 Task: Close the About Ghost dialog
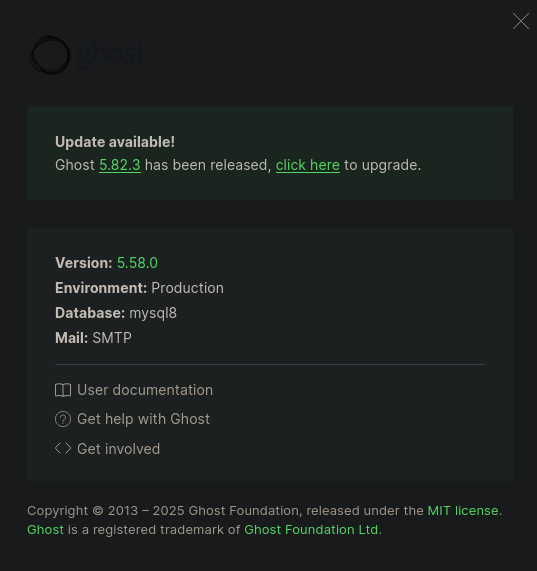[521, 21]
